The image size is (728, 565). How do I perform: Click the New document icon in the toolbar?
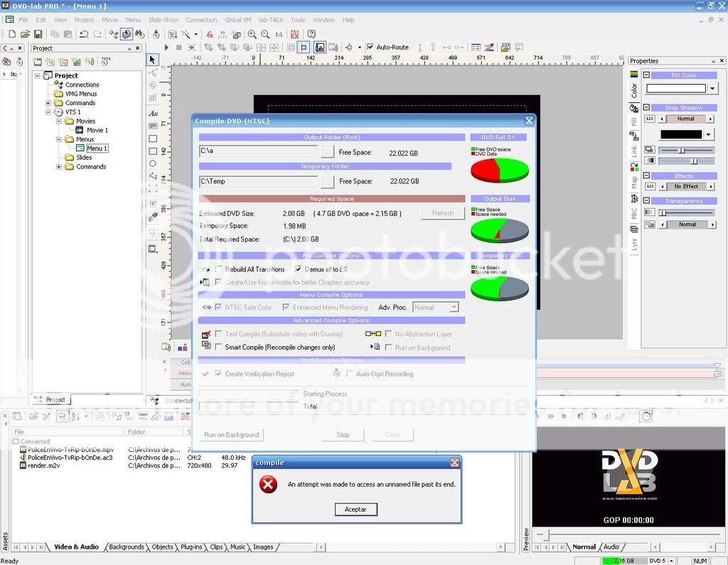tap(12, 34)
